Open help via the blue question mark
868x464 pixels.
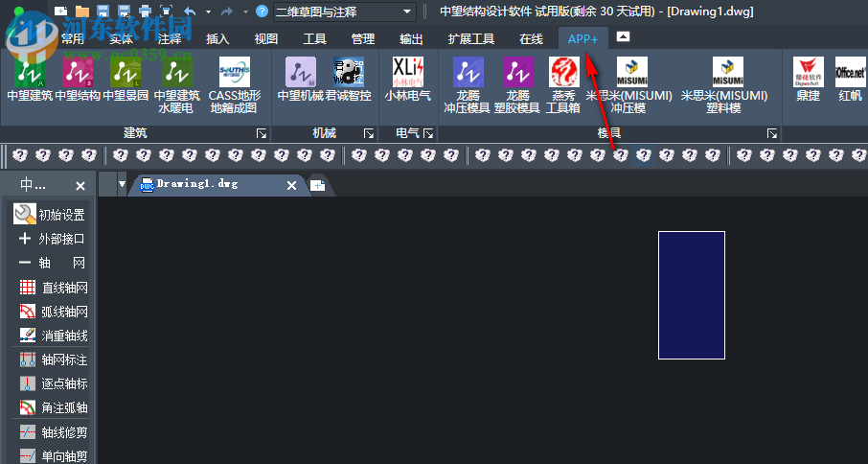263,12
